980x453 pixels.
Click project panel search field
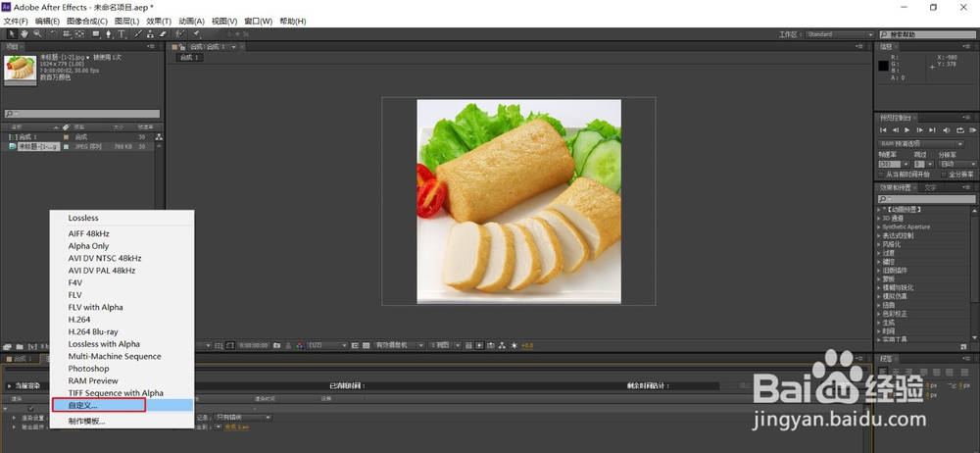(x=82, y=114)
